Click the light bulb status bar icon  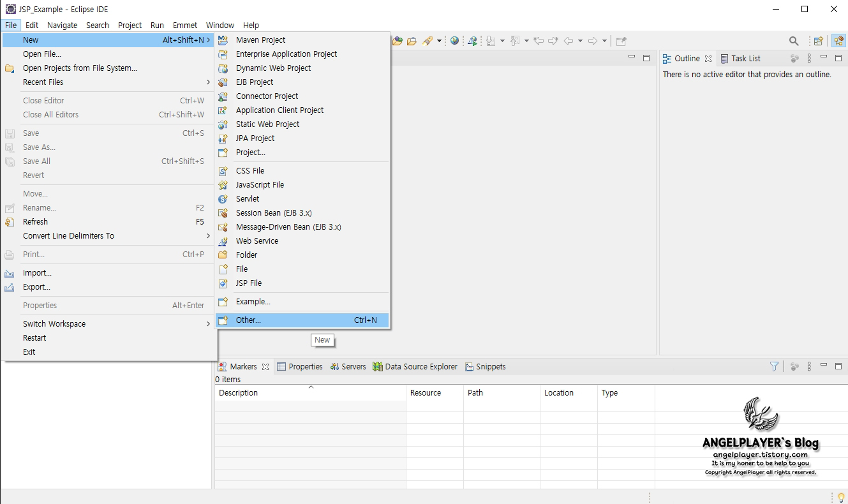[x=841, y=497]
